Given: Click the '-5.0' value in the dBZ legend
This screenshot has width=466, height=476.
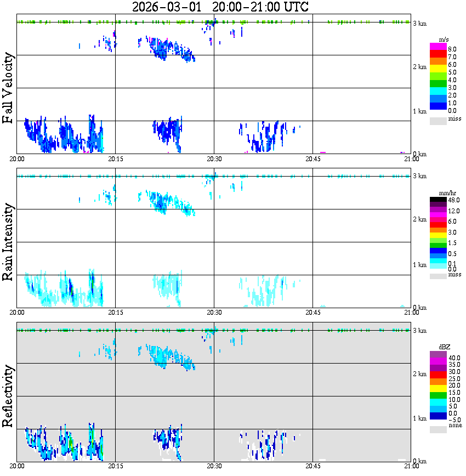Looking at the screenshot, I should click(454, 420).
